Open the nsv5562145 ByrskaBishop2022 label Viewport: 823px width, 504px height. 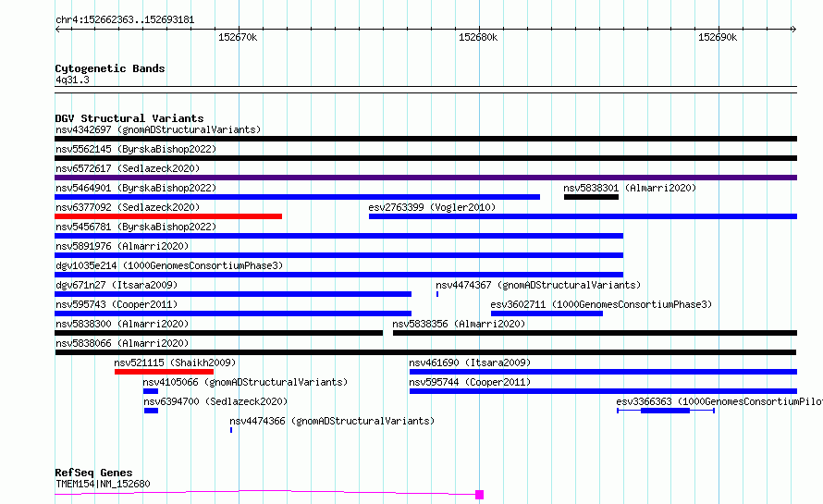[x=136, y=149]
